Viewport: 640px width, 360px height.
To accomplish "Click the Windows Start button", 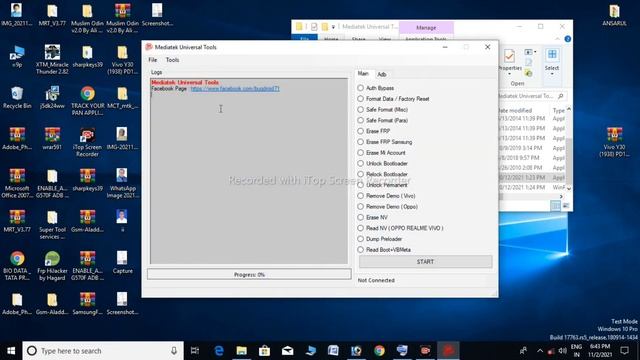I will coord(11,351).
